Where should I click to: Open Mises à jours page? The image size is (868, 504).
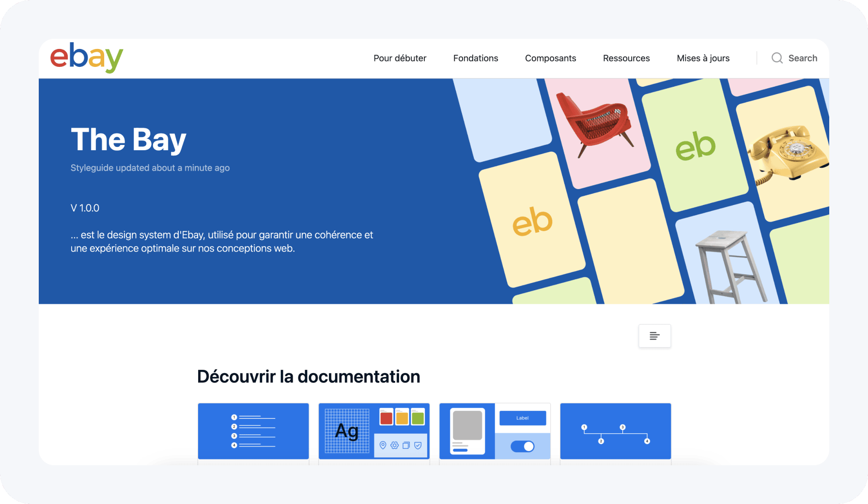(x=703, y=58)
